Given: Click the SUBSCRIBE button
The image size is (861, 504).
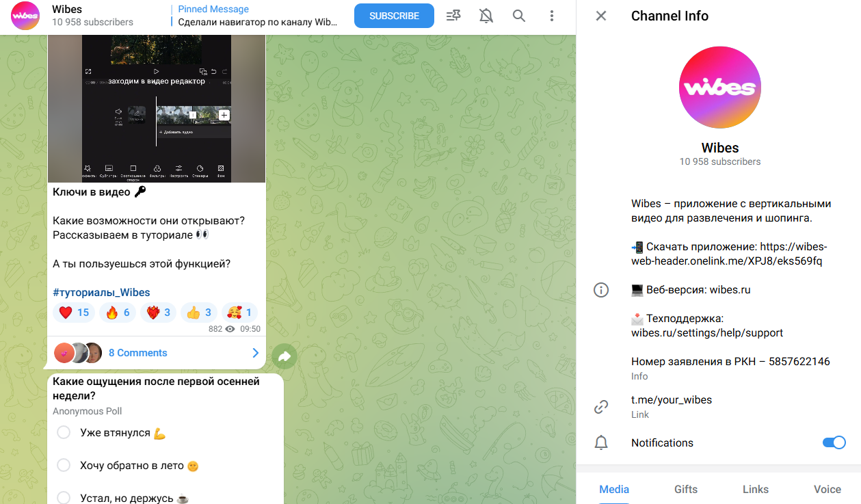Looking at the screenshot, I should click(394, 16).
